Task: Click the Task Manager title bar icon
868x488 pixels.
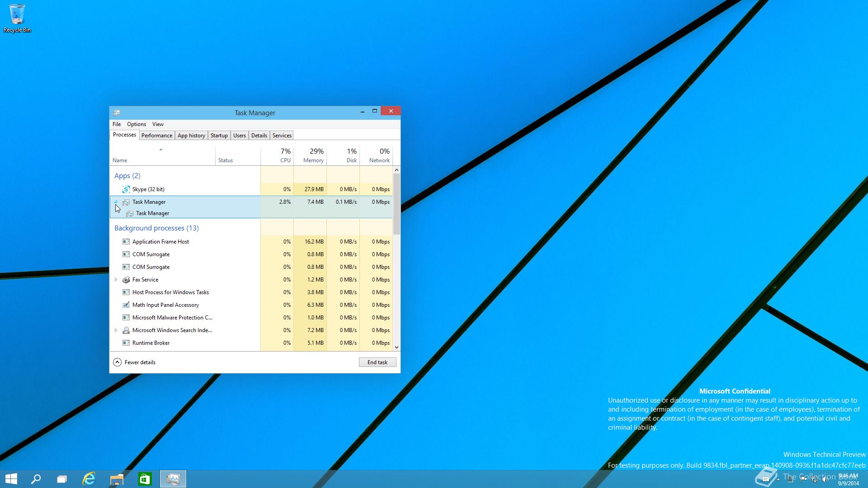Action: [117, 113]
